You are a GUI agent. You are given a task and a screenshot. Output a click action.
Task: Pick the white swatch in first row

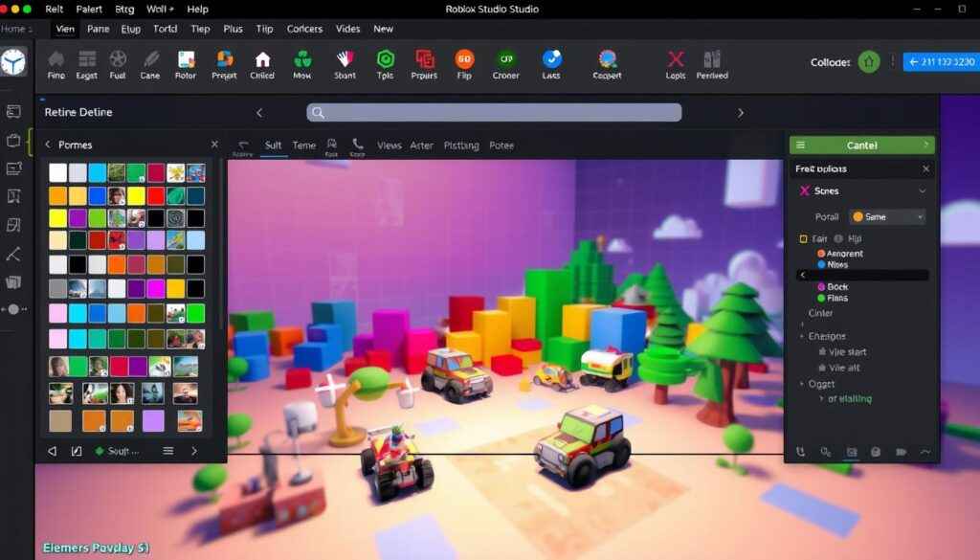[x=57, y=172]
